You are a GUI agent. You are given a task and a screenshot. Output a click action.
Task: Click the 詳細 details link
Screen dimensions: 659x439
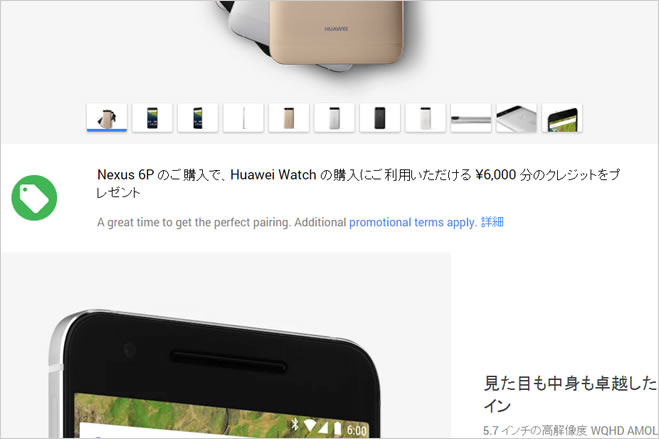coord(492,222)
